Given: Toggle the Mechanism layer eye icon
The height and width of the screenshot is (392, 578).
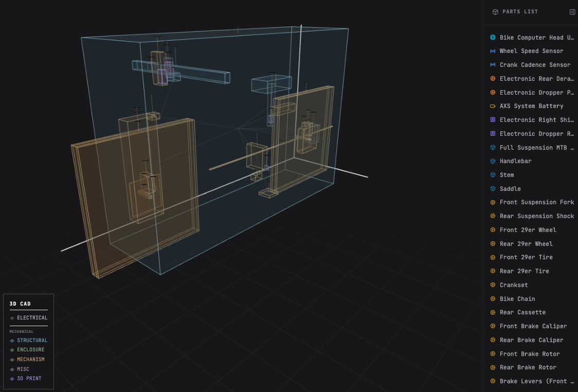Looking at the screenshot, I should [x=12, y=360].
